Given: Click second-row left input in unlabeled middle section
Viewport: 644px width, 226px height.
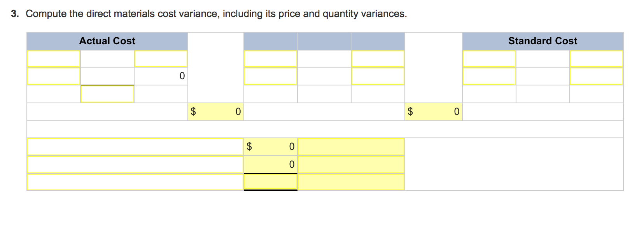Looking at the screenshot, I should [271, 76].
